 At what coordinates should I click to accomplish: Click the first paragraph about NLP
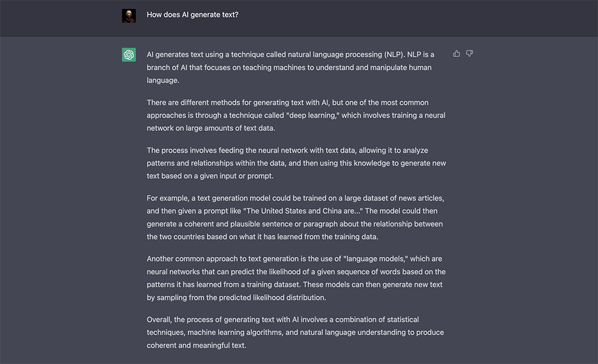[x=293, y=67]
